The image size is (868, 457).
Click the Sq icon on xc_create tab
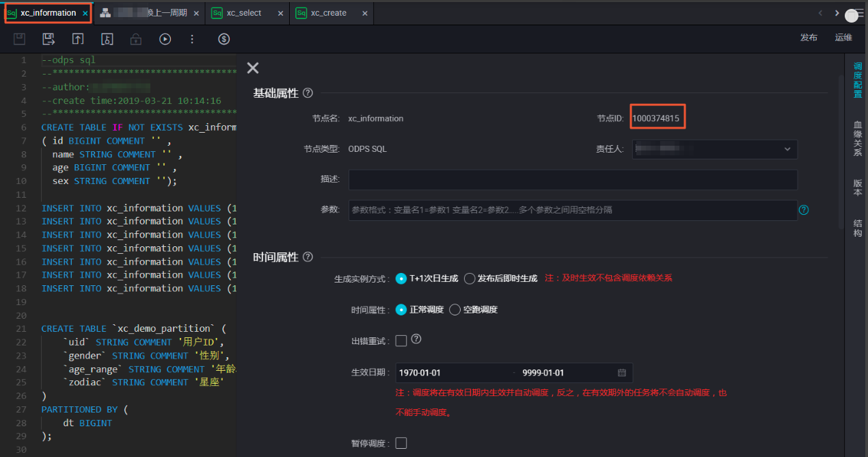(x=301, y=13)
